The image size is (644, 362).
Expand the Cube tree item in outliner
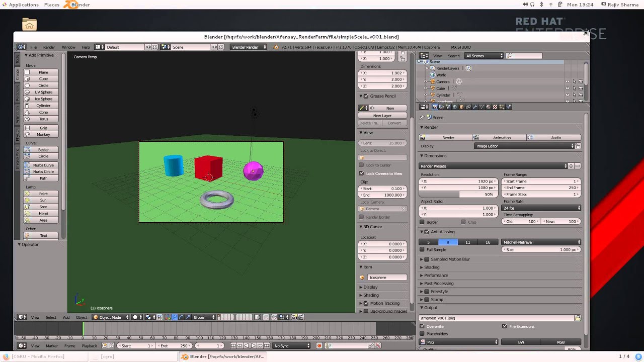pos(426,88)
